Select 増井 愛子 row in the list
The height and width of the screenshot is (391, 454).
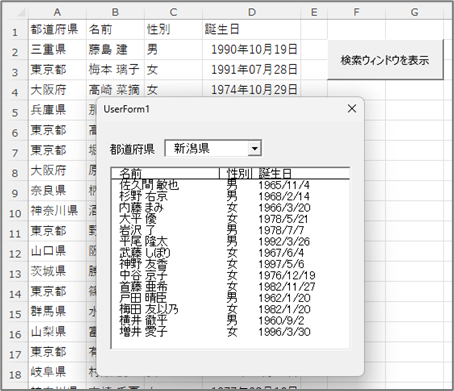click(230, 332)
